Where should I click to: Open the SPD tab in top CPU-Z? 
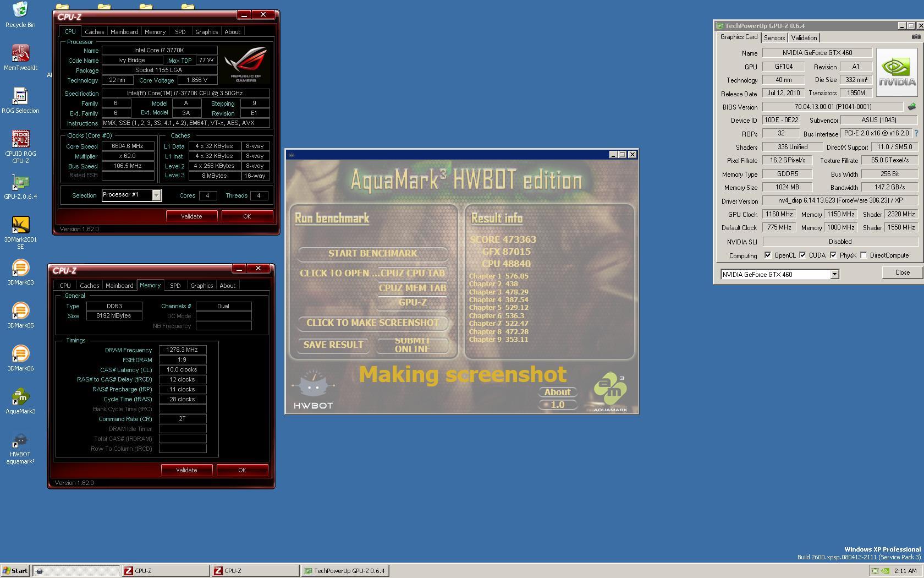click(180, 32)
